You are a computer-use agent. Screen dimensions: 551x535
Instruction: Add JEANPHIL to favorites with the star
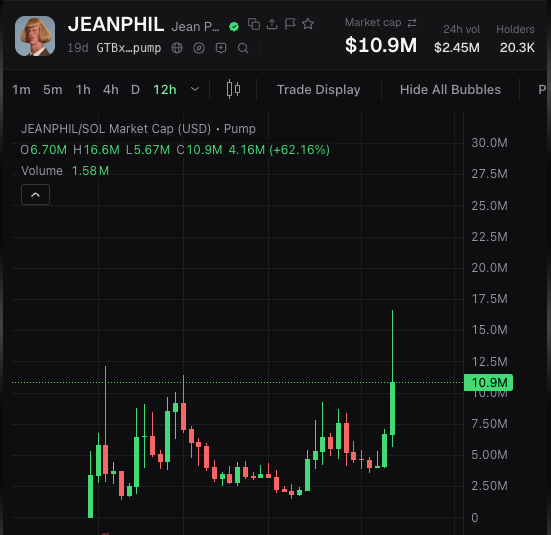pos(308,24)
